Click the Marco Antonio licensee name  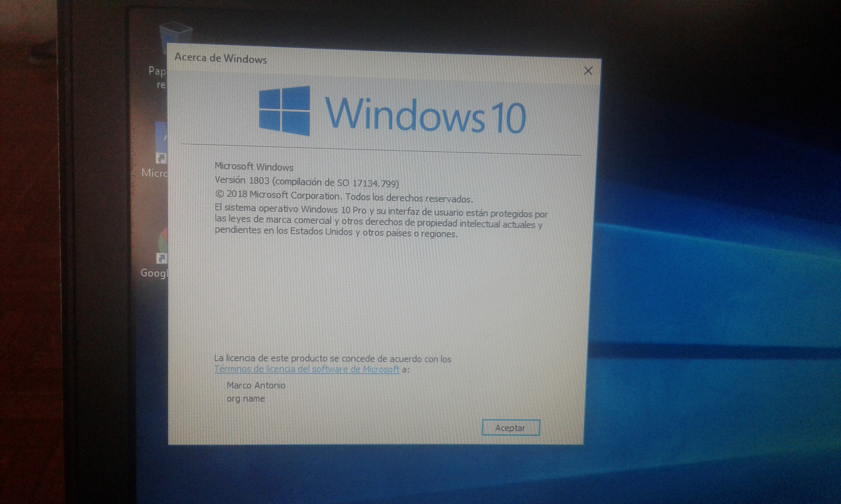click(256, 386)
